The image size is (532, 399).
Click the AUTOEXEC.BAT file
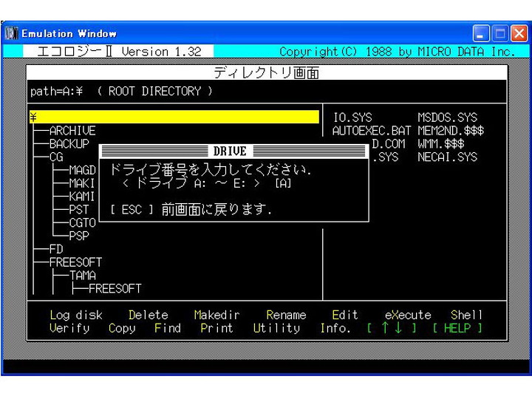(x=372, y=131)
